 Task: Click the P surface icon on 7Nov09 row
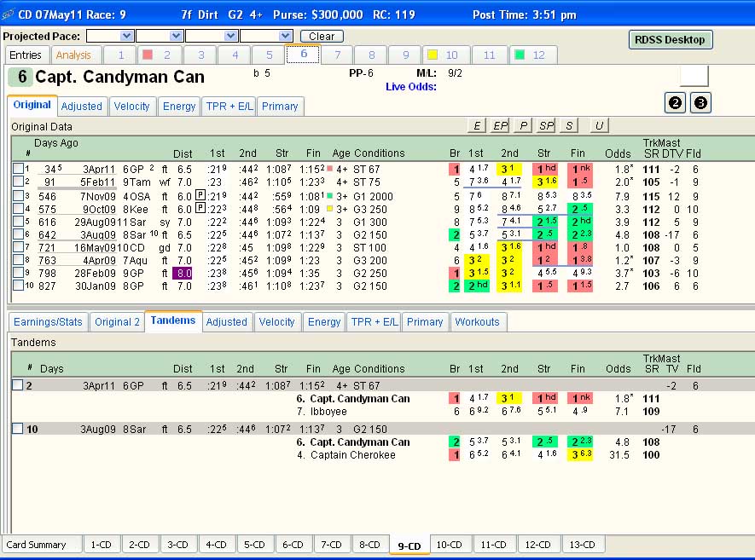pyautogui.click(x=200, y=196)
